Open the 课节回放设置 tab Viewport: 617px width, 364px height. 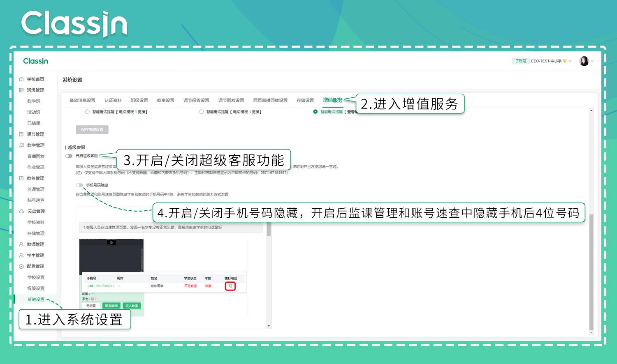pyautogui.click(x=231, y=100)
